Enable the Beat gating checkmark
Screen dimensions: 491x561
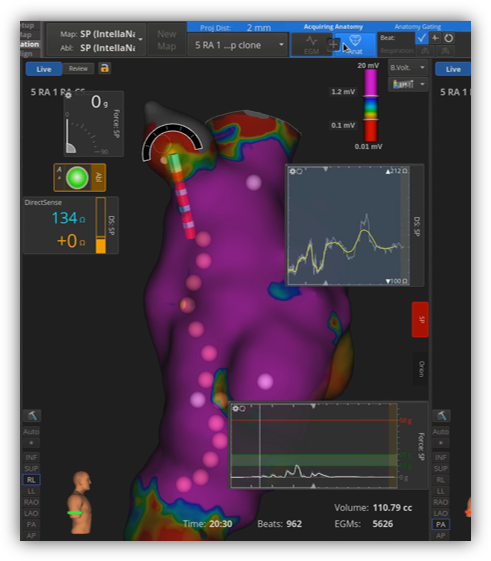422,38
